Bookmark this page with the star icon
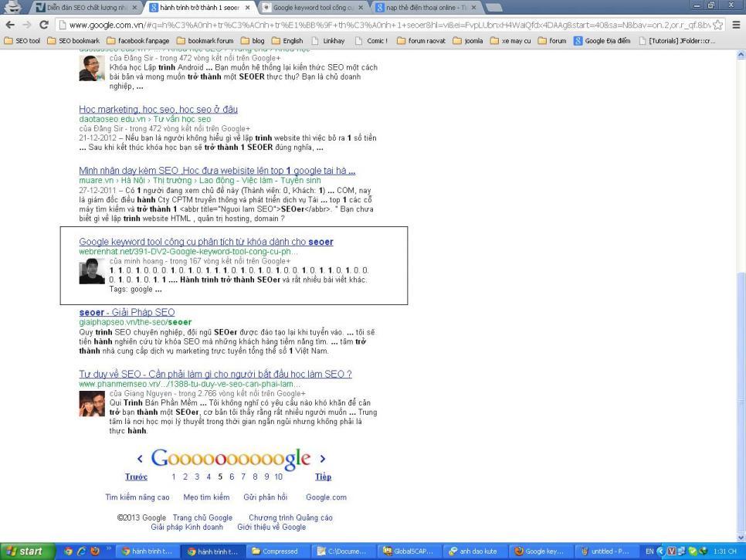Image resolution: width=746 pixels, height=560 pixels. tap(717, 25)
